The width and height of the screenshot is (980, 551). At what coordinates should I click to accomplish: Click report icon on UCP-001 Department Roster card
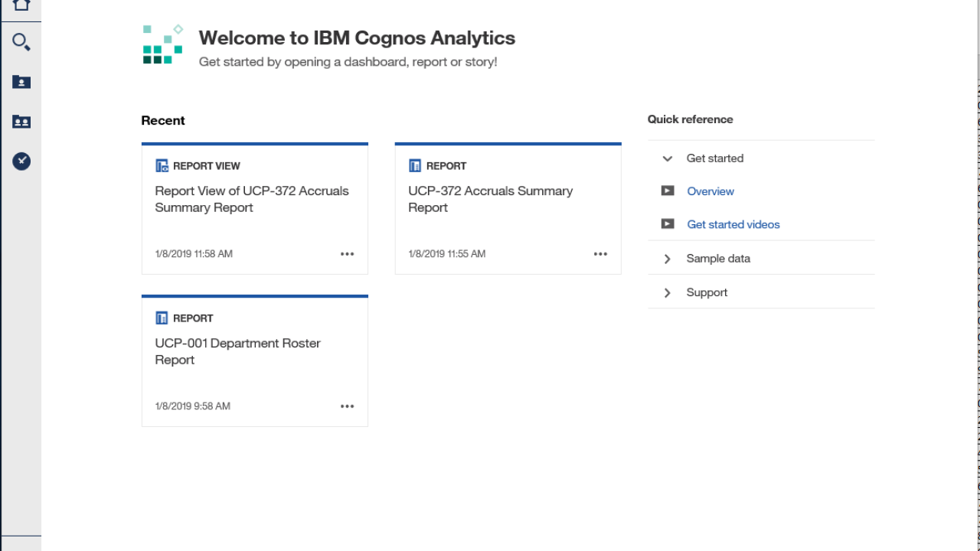click(x=162, y=318)
